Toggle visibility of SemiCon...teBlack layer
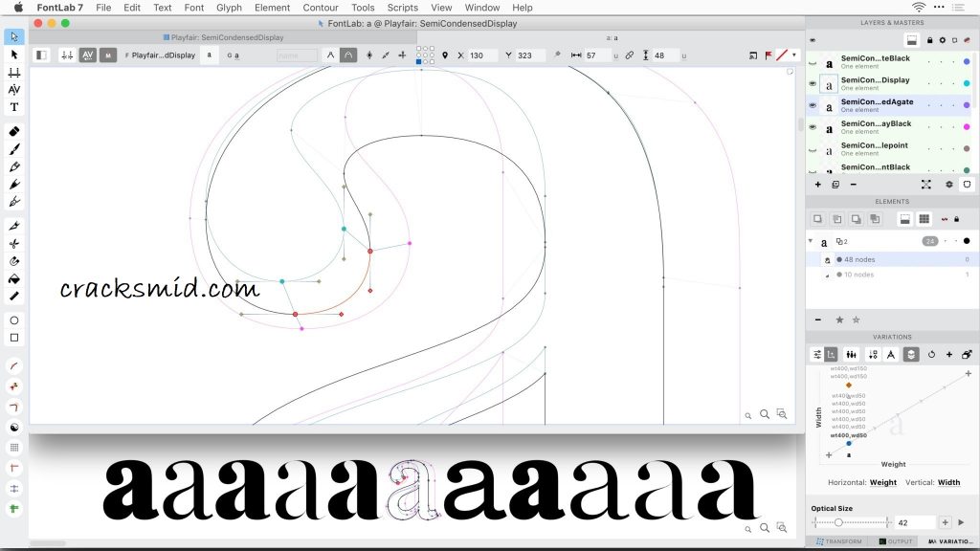The width and height of the screenshot is (980, 551). click(x=813, y=62)
